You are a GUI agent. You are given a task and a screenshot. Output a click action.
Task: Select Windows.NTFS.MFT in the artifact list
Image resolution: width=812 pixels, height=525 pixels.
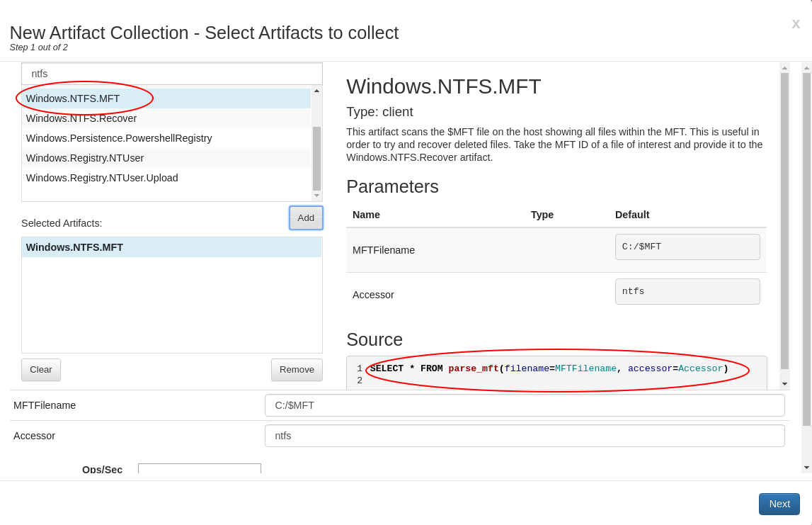pyautogui.click(x=73, y=98)
